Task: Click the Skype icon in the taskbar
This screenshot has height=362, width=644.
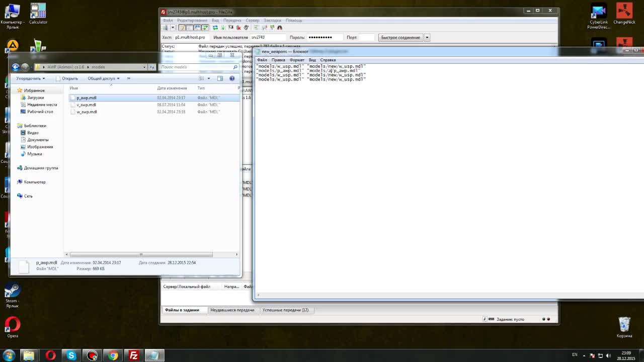Action: [x=71, y=355]
